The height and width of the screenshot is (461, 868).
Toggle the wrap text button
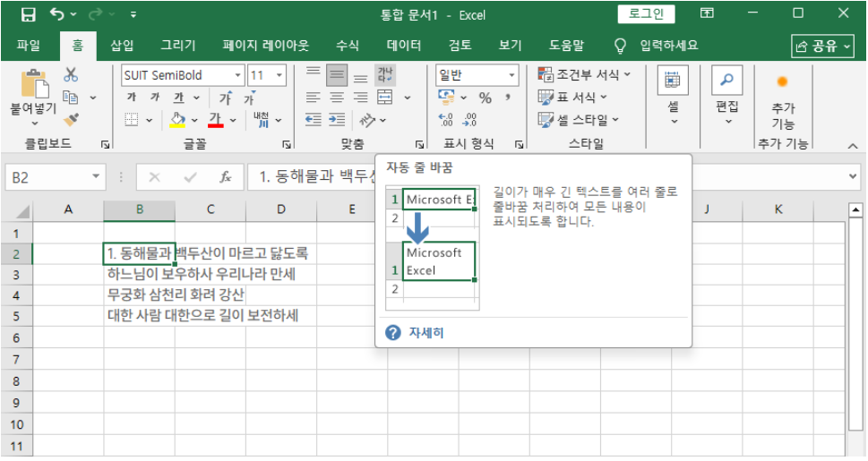point(385,75)
